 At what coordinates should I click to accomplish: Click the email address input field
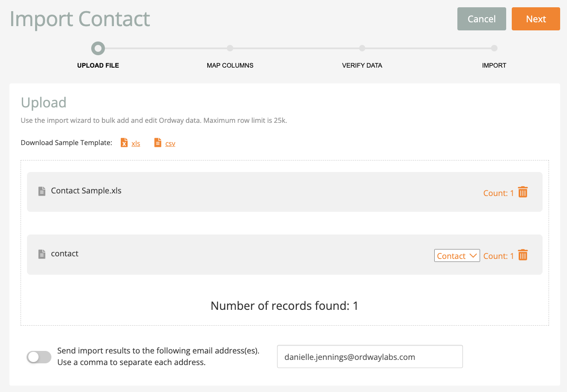point(370,356)
